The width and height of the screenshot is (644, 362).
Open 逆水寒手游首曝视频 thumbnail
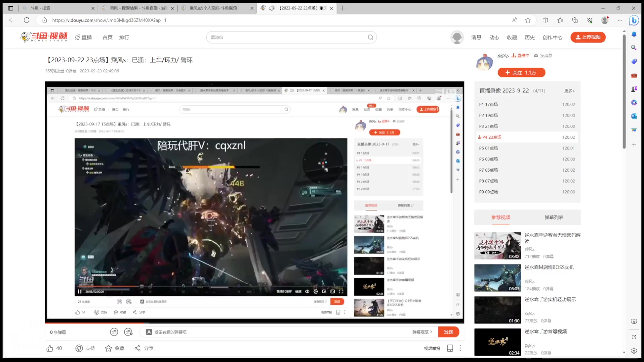tap(497, 342)
